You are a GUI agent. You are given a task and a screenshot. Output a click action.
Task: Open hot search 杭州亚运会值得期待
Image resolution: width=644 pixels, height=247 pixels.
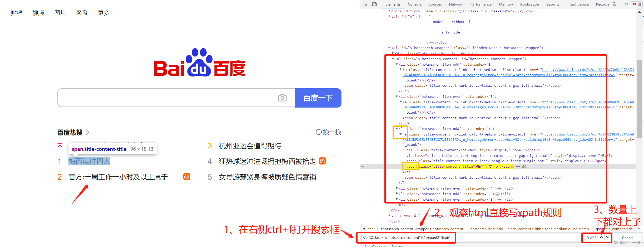click(250, 146)
